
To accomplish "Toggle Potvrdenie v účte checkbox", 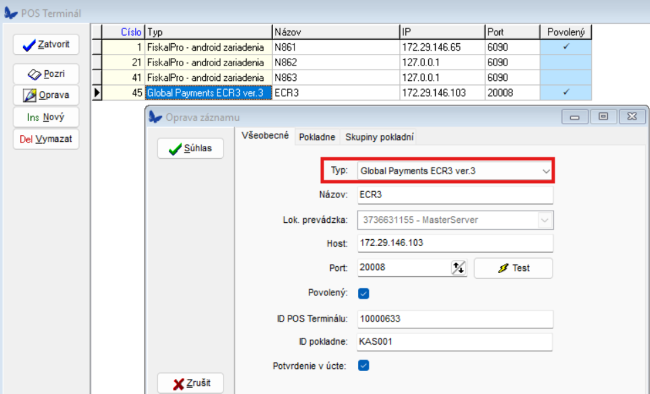I will [x=364, y=365].
